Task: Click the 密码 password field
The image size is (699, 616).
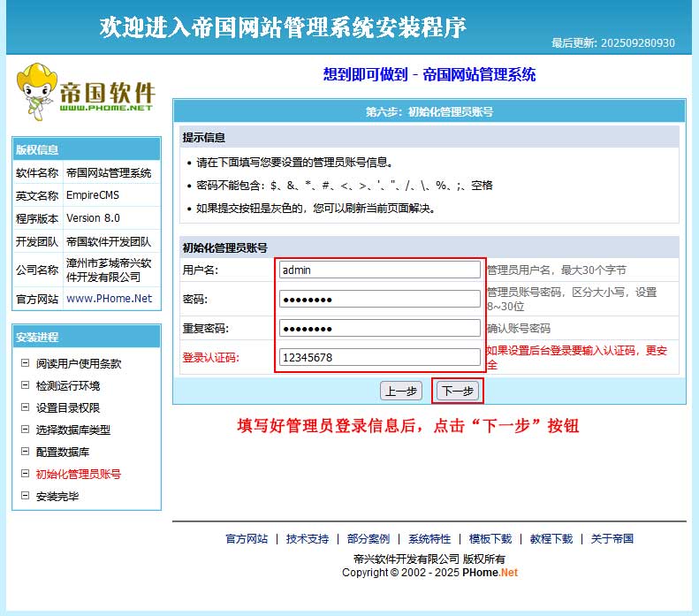Action: 379,299
